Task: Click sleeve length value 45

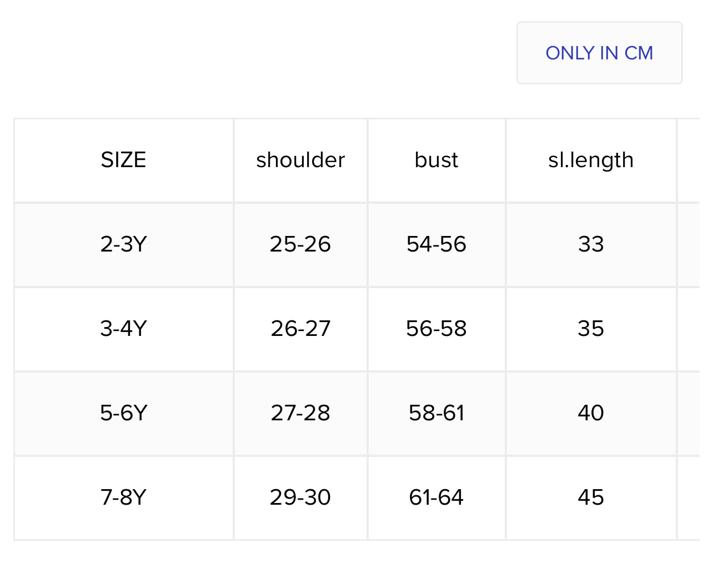Action: pyautogui.click(x=591, y=497)
